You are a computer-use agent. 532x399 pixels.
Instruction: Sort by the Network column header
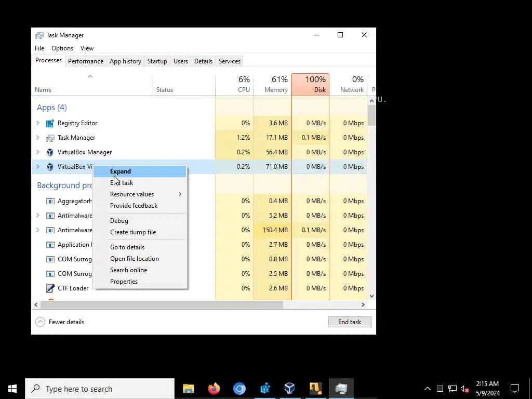[348, 85]
